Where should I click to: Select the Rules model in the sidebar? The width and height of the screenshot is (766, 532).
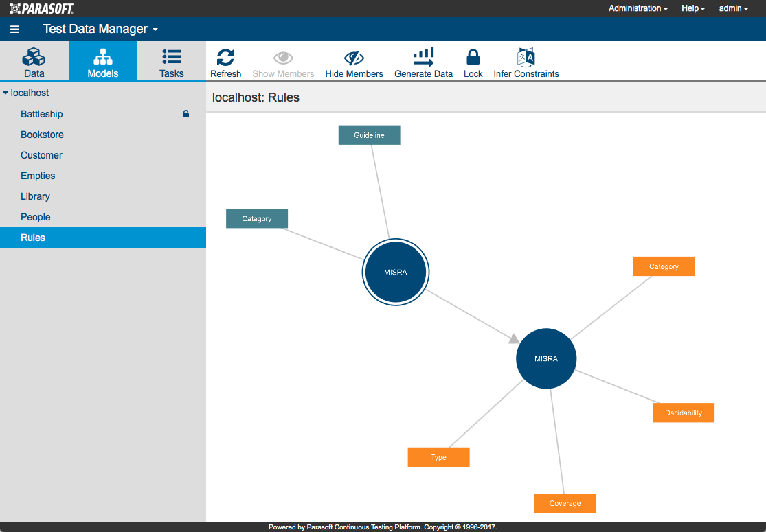click(103, 238)
